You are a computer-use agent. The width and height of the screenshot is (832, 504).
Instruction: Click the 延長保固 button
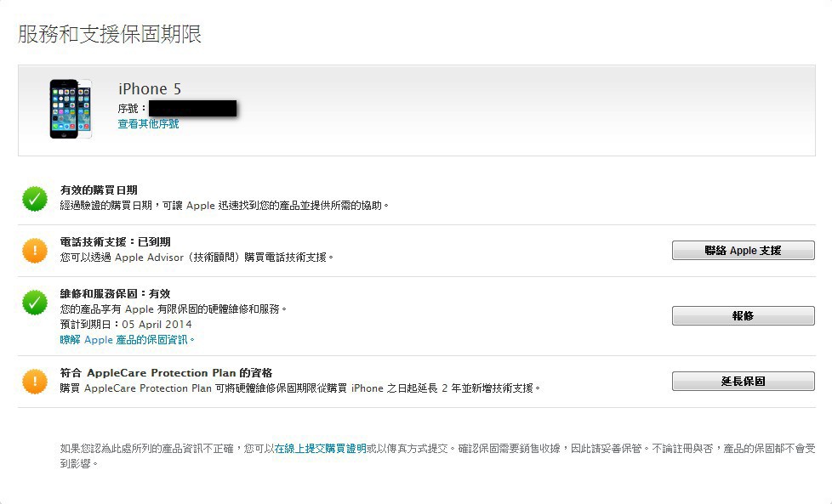click(743, 381)
